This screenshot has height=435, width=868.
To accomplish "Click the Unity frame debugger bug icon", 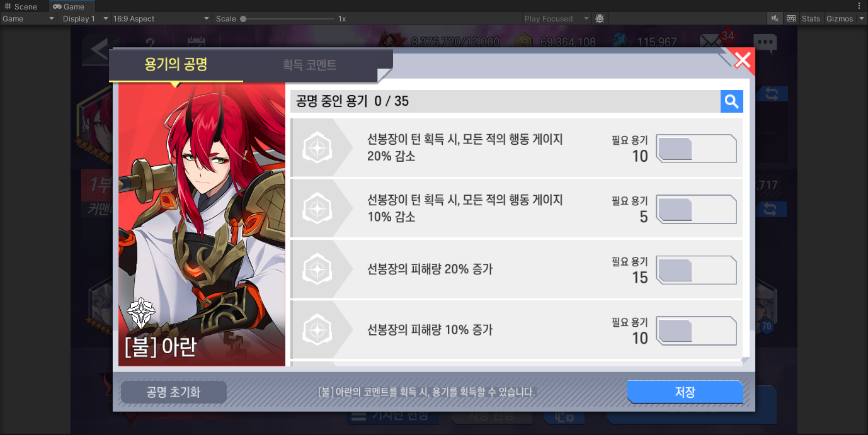I will [600, 18].
